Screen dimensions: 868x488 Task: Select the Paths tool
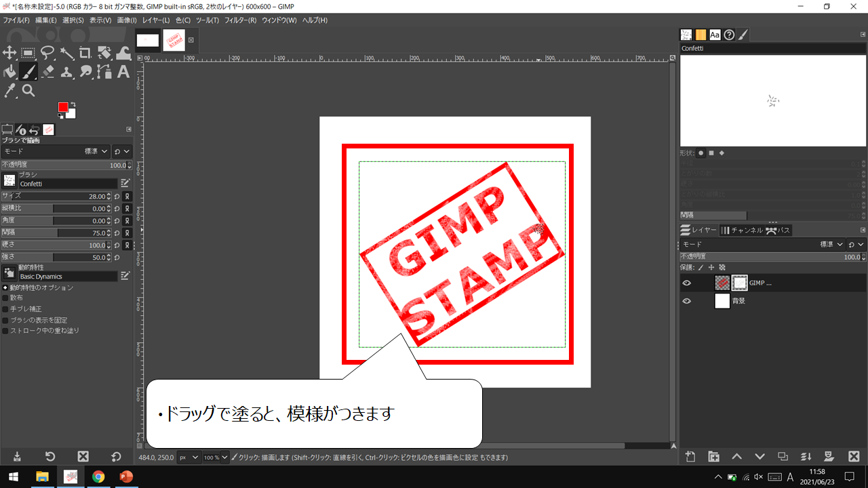tap(104, 71)
